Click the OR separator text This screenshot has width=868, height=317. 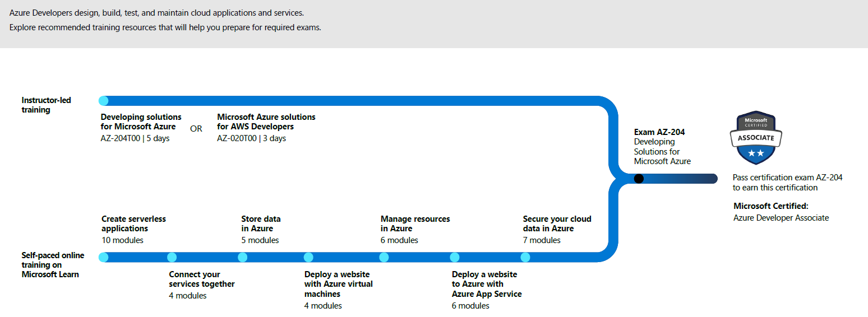tap(196, 128)
